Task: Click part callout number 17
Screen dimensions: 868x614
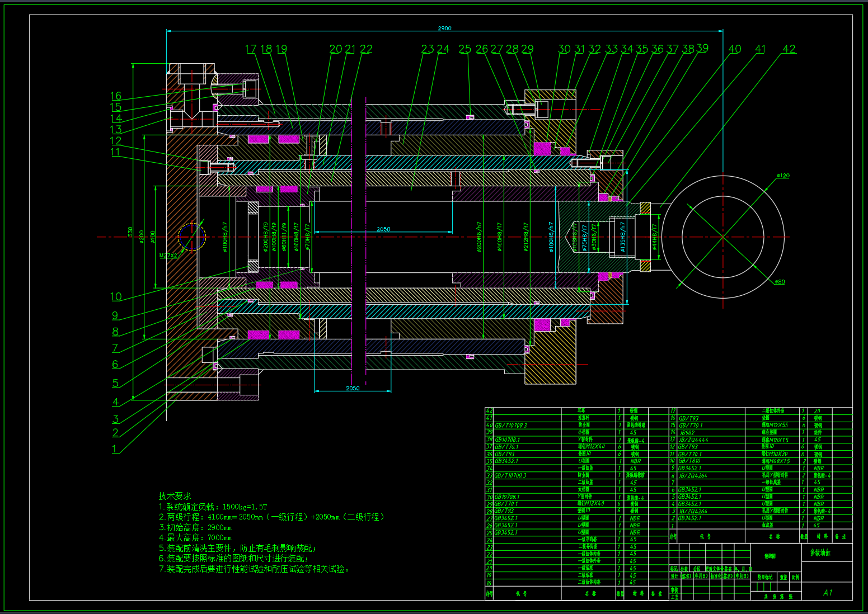Action: (251, 49)
